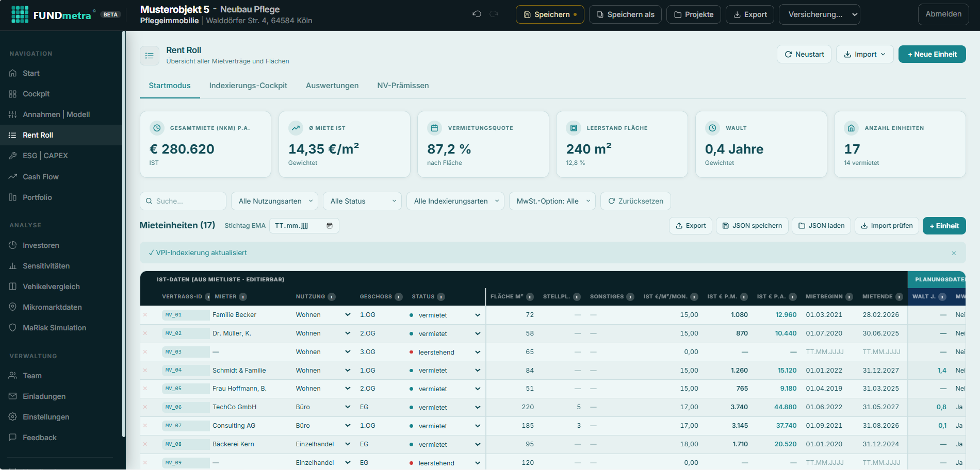Click the undo arrow icon in header
The image size is (980, 470).
pyautogui.click(x=477, y=14)
